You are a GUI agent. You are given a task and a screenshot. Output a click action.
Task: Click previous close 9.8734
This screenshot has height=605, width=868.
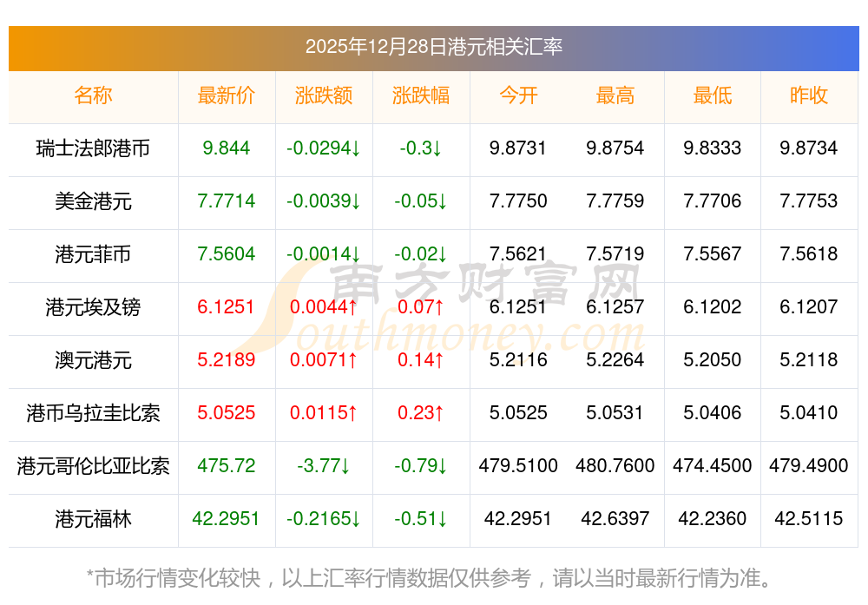[x=809, y=148]
